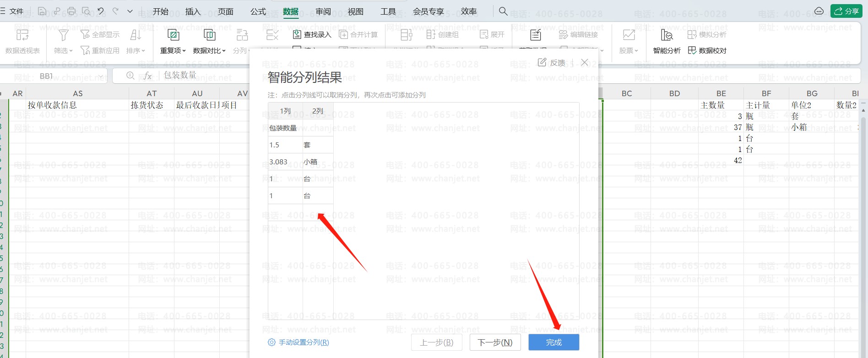Click 编辑链接 edit links
Screen dimensions: 868x358
pos(578,34)
